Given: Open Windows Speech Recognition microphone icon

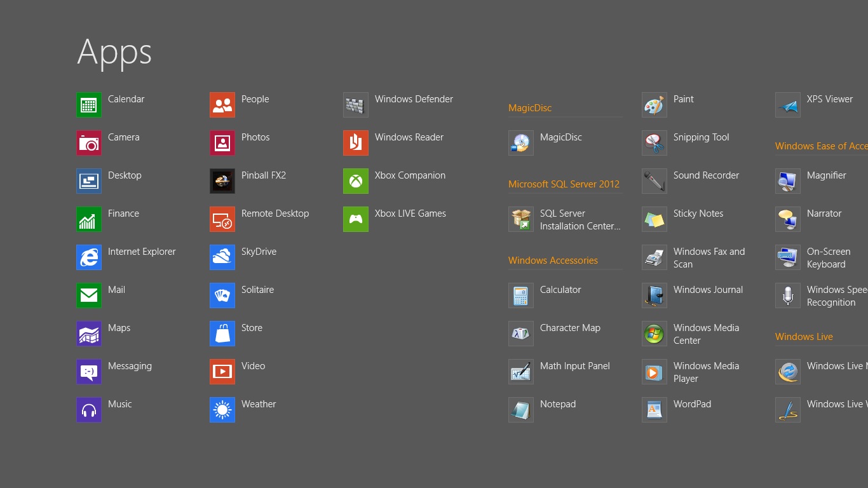Looking at the screenshot, I should click(788, 295).
